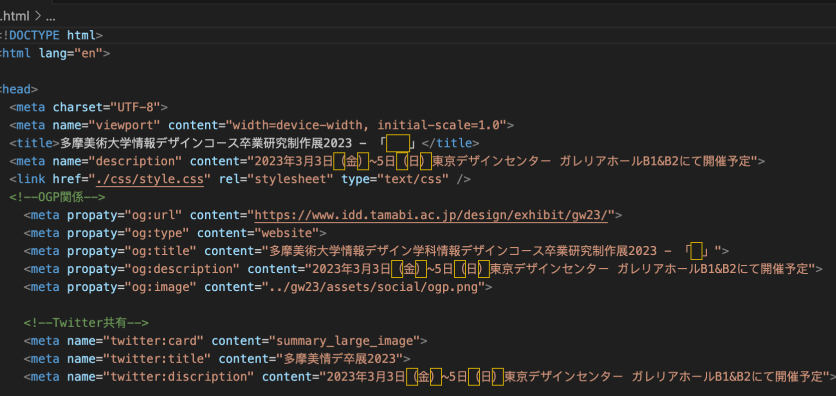Click the opening head tag
The height and width of the screenshot is (396, 836).
(19, 89)
